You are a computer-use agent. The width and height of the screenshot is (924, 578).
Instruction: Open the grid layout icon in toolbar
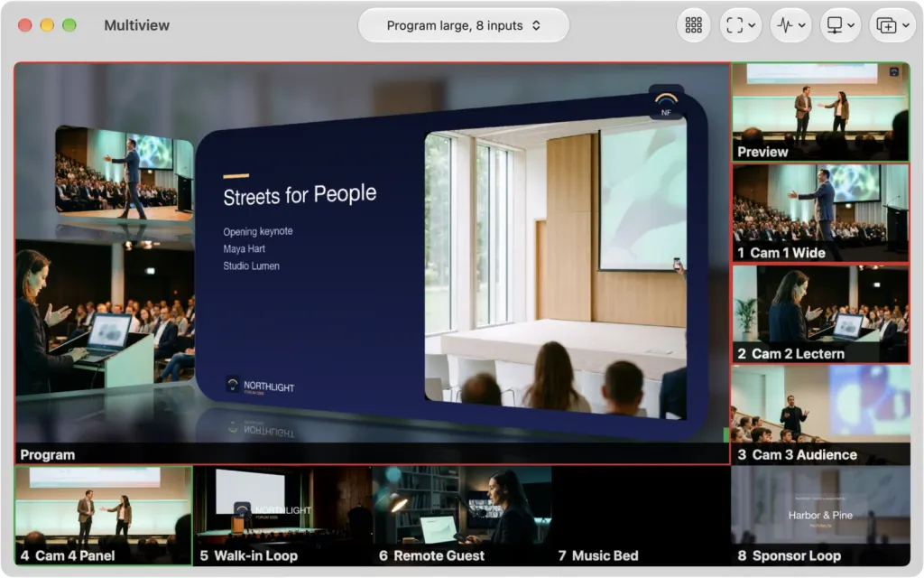pyautogui.click(x=693, y=25)
